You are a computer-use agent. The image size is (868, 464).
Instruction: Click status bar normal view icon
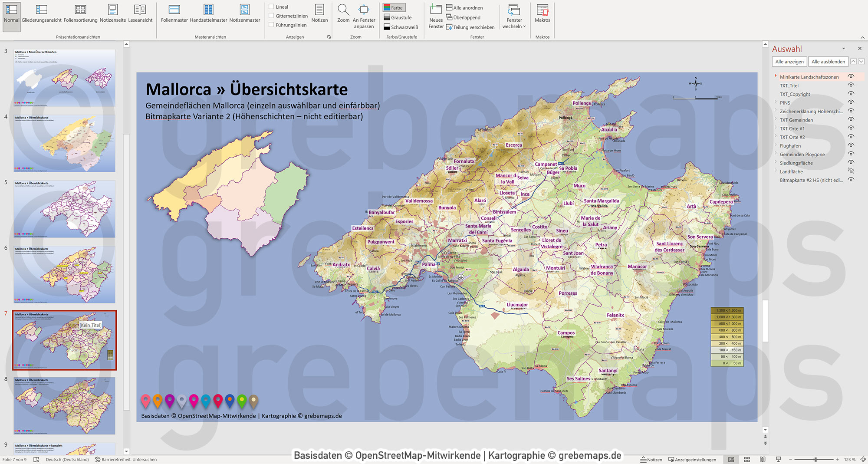click(x=731, y=459)
